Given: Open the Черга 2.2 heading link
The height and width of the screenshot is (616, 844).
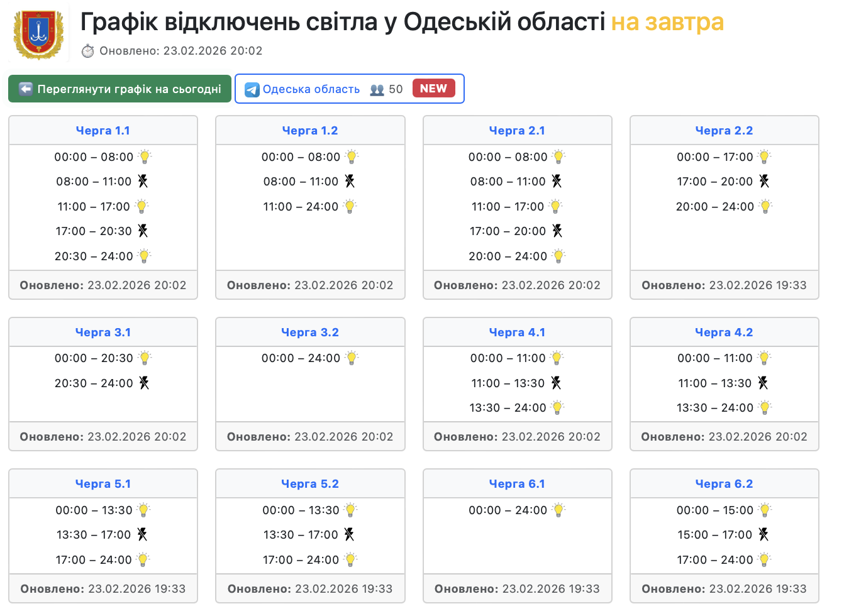Looking at the screenshot, I should [724, 131].
